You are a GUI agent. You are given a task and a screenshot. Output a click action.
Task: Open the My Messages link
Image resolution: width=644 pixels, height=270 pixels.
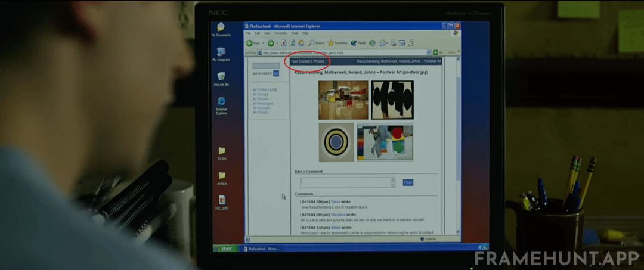coord(263,103)
